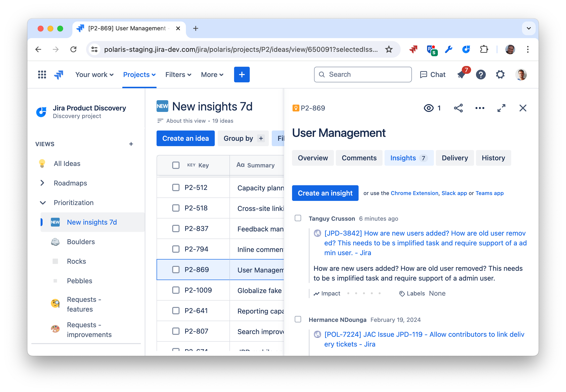Click the Polaris Chrome extension icon
The height and width of the screenshot is (392, 566).
466,49
